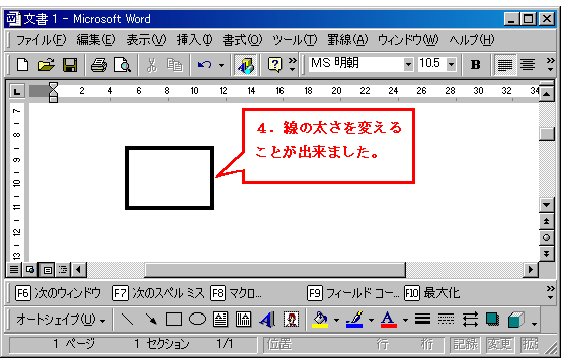Viewport: 574px width, 364px height.
Task: Open fill color dropdown arrow
Action: coord(336,320)
